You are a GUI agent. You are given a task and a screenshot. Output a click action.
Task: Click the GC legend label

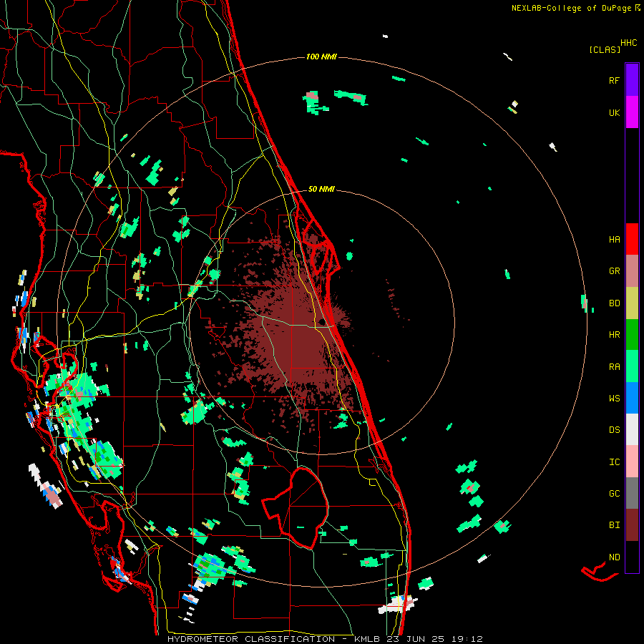point(614,493)
